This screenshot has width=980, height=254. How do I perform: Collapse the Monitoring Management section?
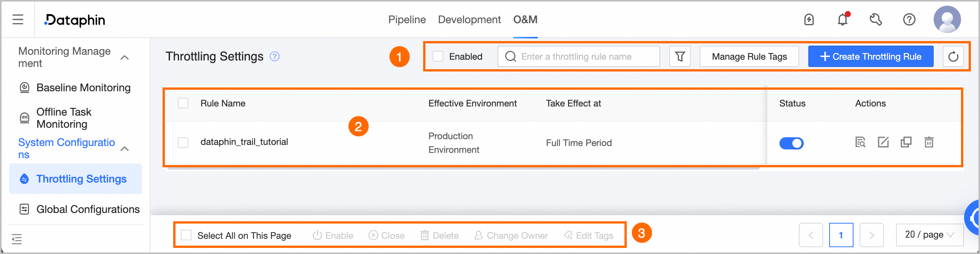click(x=125, y=57)
